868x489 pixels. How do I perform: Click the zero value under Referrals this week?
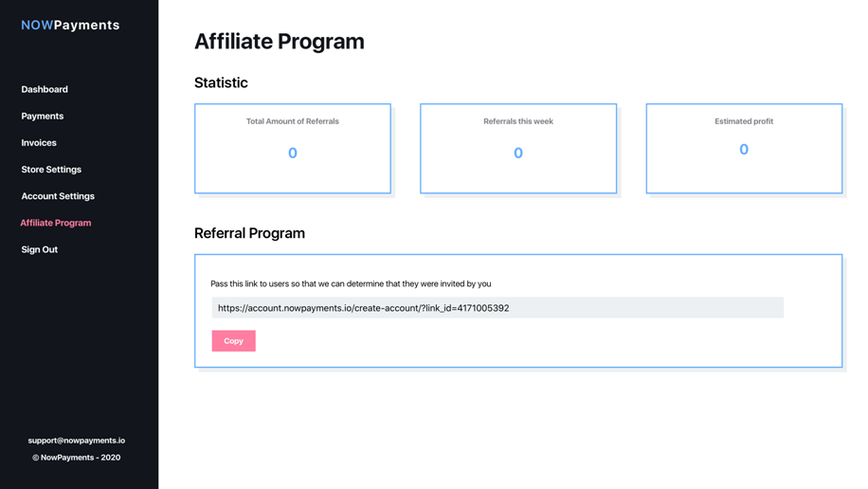[x=518, y=153]
